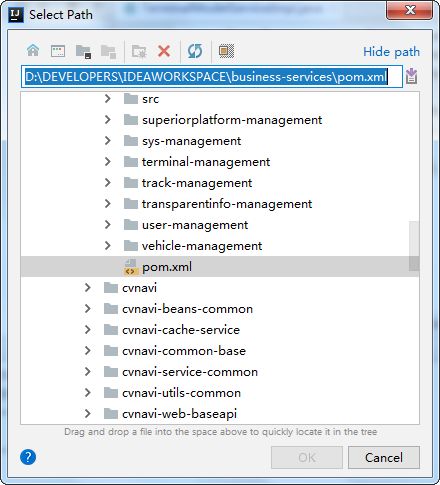Image resolution: width=440 pixels, height=485 pixels.
Task: Refresh the file tree
Action: [x=195, y=51]
